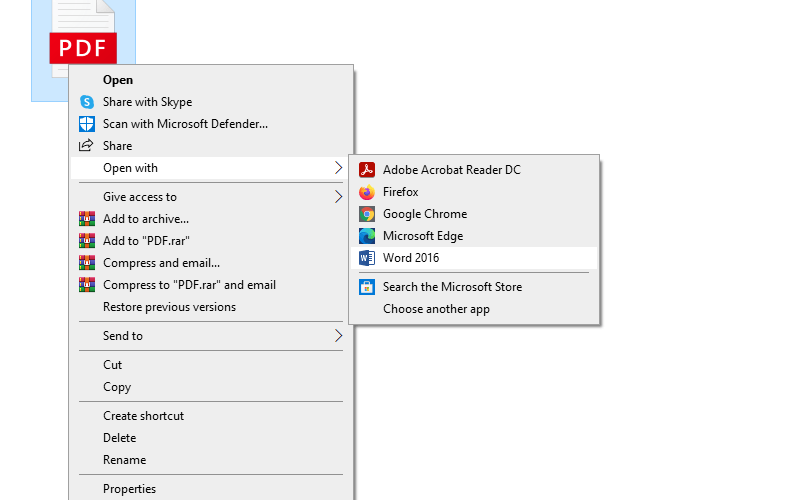Select Restore previous versions
Image resolution: width=796 pixels, height=500 pixels.
tap(169, 307)
